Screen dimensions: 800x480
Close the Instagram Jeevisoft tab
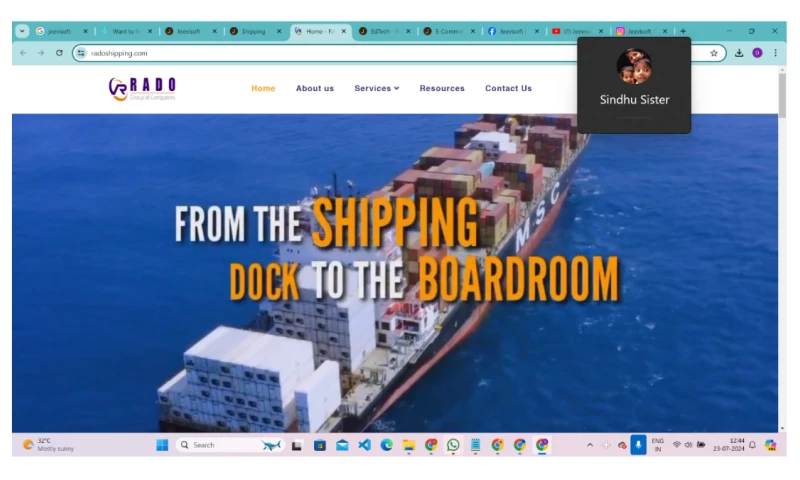pyautogui.click(x=665, y=31)
